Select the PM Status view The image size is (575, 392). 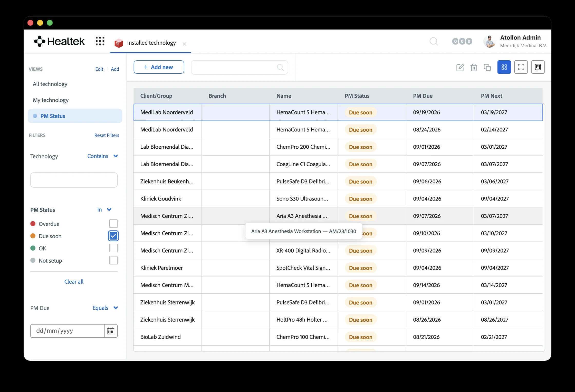75,116
